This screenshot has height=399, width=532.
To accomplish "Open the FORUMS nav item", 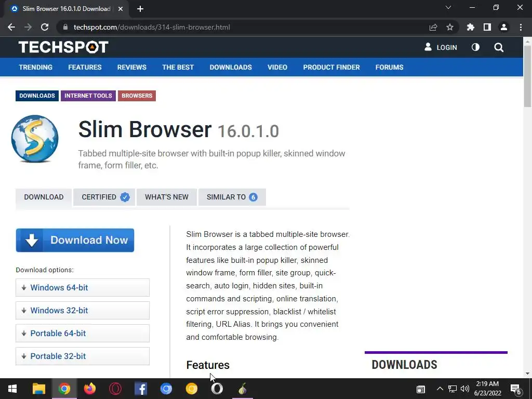I will (x=389, y=67).
